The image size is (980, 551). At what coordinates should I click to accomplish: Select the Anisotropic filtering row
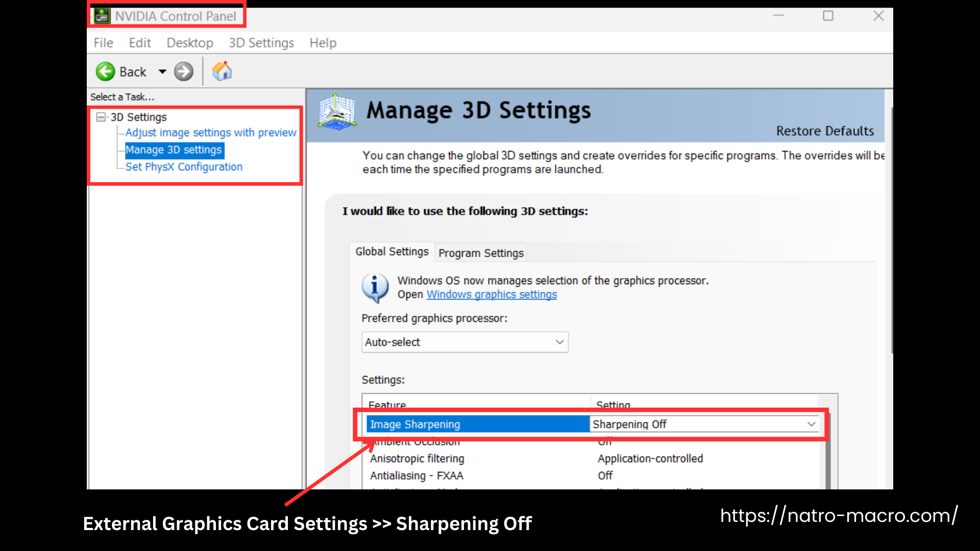coord(417,458)
